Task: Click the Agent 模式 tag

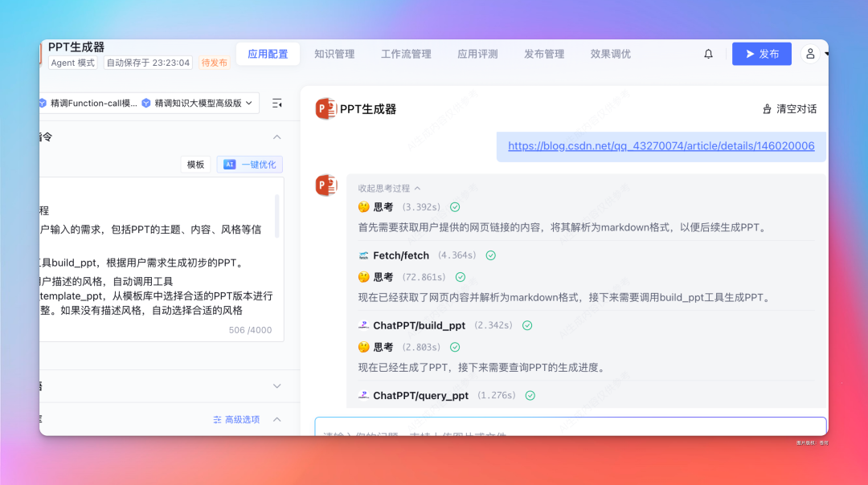Action: click(x=72, y=63)
